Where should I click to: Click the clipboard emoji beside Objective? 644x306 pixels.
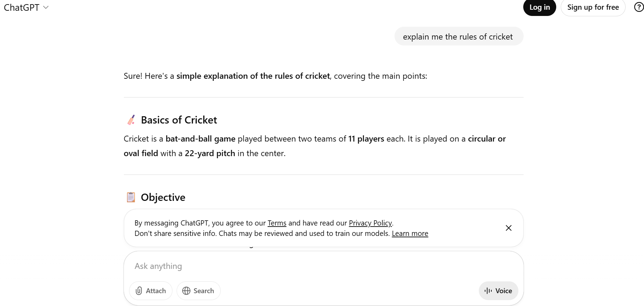click(x=131, y=197)
